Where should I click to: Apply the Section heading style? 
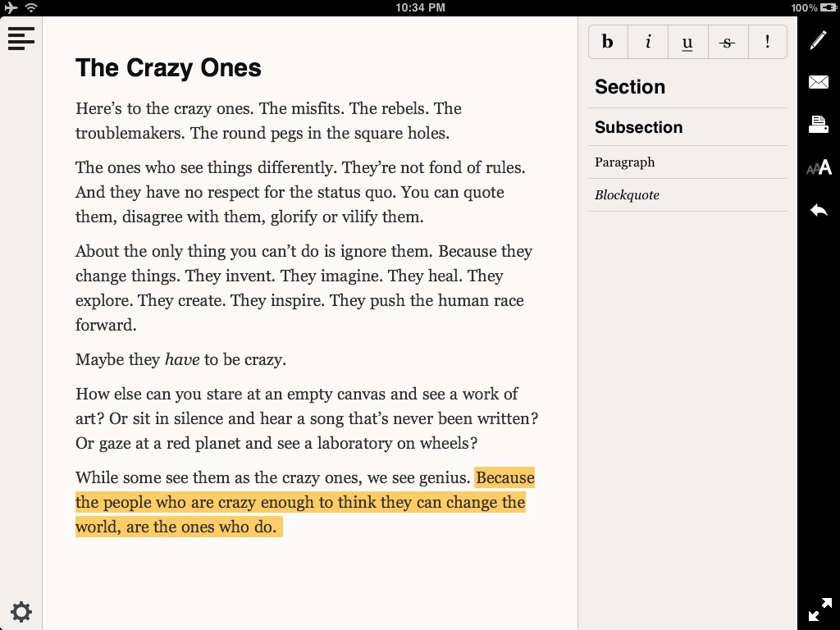630,87
